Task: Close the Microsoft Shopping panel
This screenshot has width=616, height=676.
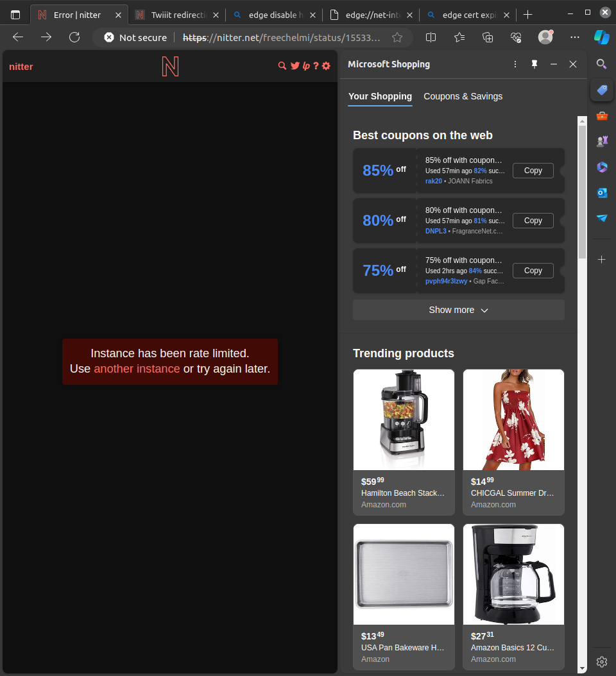Action: [x=573, y=64]
